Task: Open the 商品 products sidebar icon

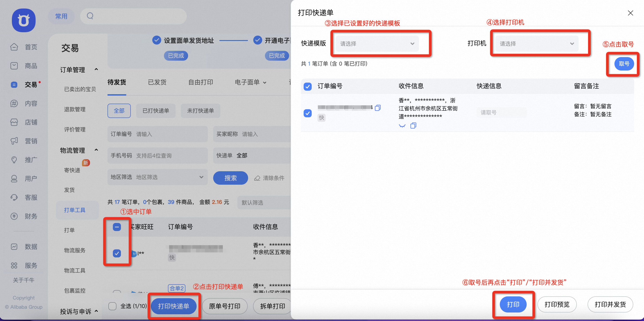Action: coord(14,66)
